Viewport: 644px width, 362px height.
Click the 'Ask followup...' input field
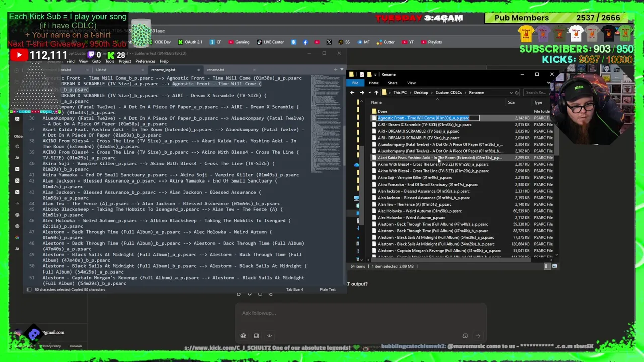click(x=360, y=313)
